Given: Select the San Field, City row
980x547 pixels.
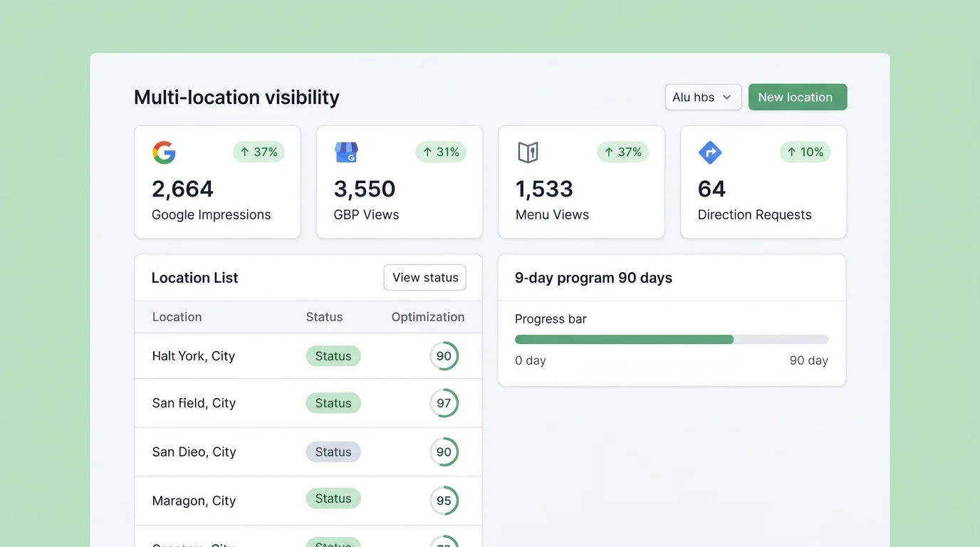Looking at the screenshot, I should pyautogui.click(x=308, y=403).
